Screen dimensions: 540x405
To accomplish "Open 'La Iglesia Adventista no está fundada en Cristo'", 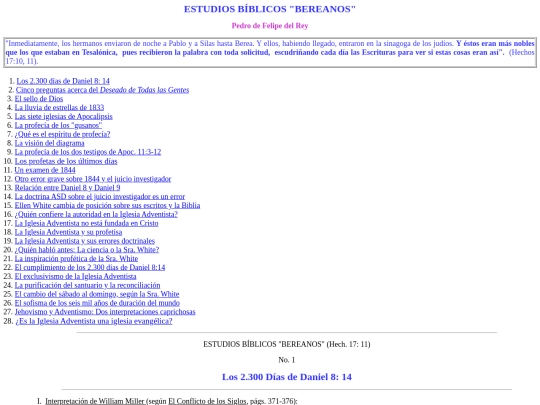I will 86,223.
